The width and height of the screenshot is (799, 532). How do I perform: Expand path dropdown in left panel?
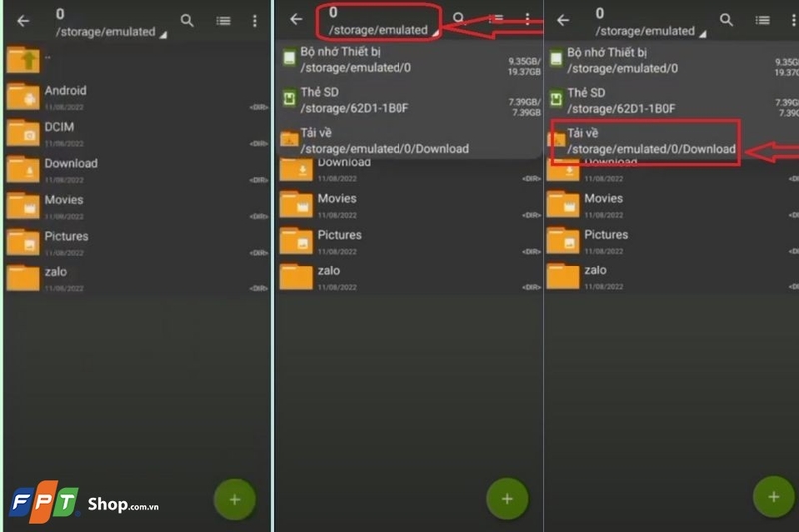111,23
